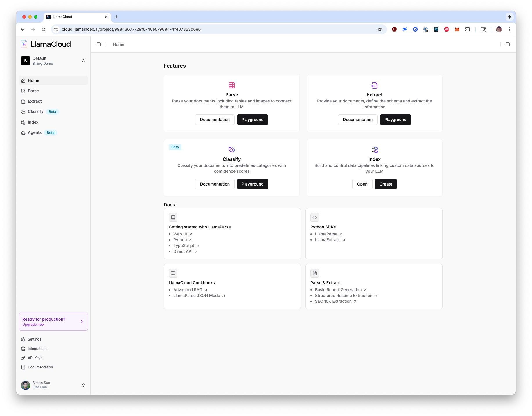The height and width of the screenshot is (416, 532).
Task: Open the browser Extensions puzzle icon
Action: [468, 29]
